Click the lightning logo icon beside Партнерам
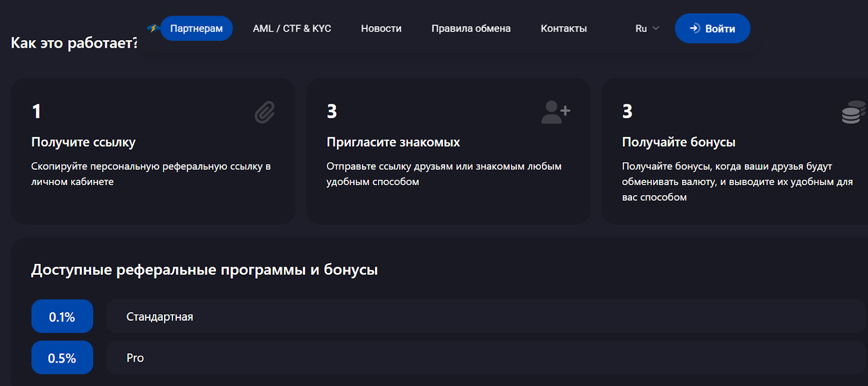The height and width of the screenshot is (386, 868). click(152, 28)
